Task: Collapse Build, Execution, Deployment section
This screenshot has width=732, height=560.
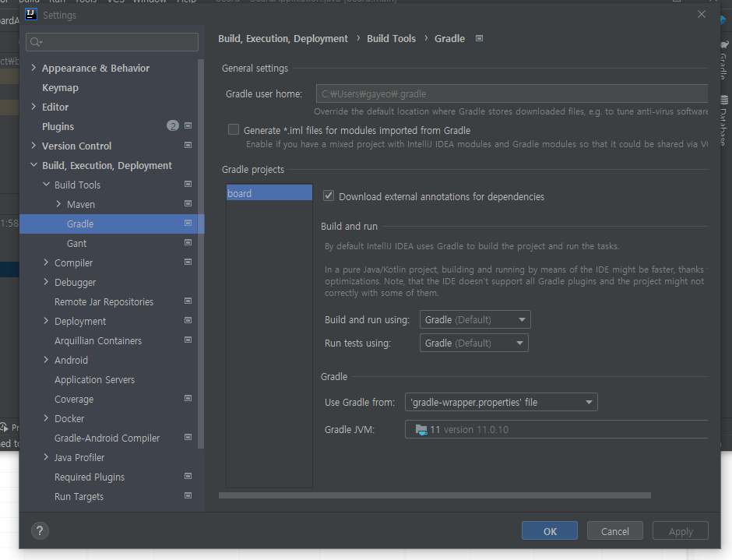Action: tap(33, 165)
